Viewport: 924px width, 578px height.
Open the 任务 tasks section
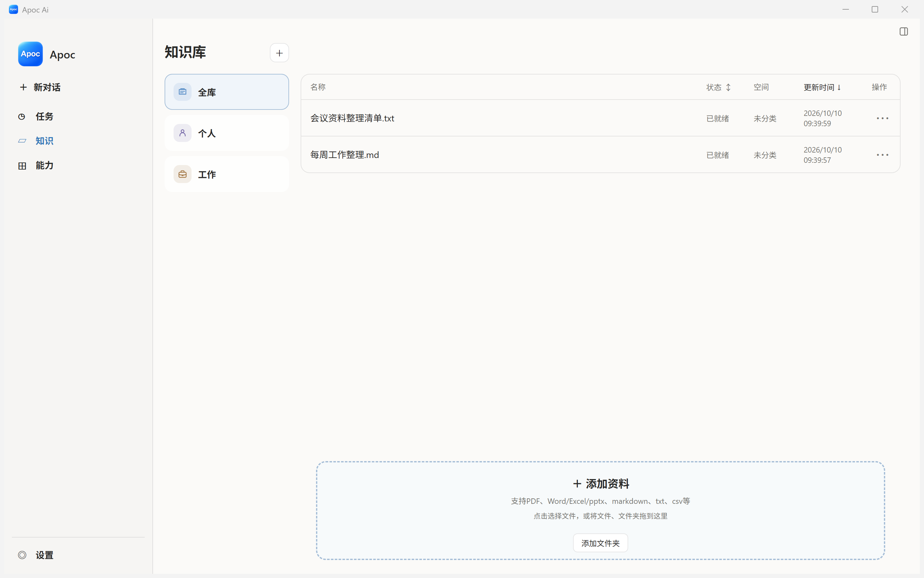(36, 117)
